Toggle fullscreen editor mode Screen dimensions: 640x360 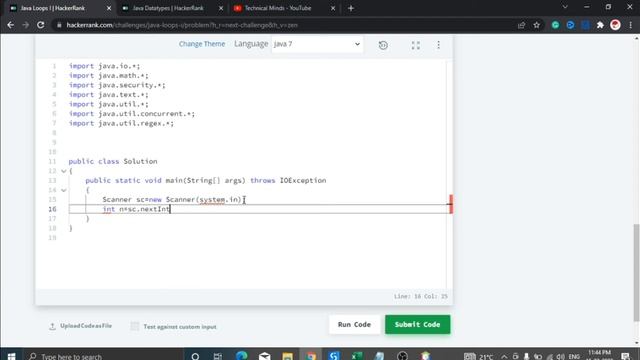click(x=416, y=45)
